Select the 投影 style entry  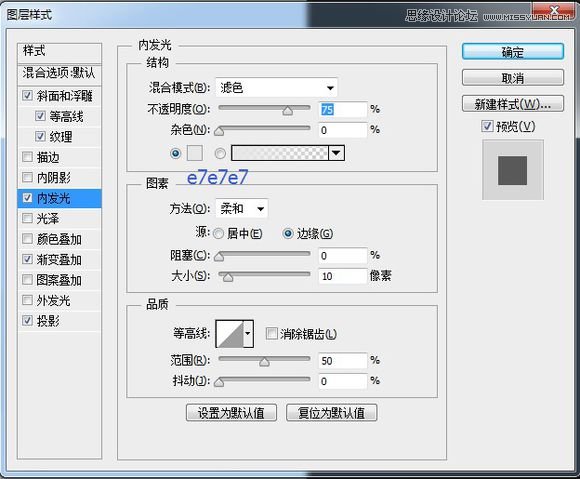[x=48, y=321]
